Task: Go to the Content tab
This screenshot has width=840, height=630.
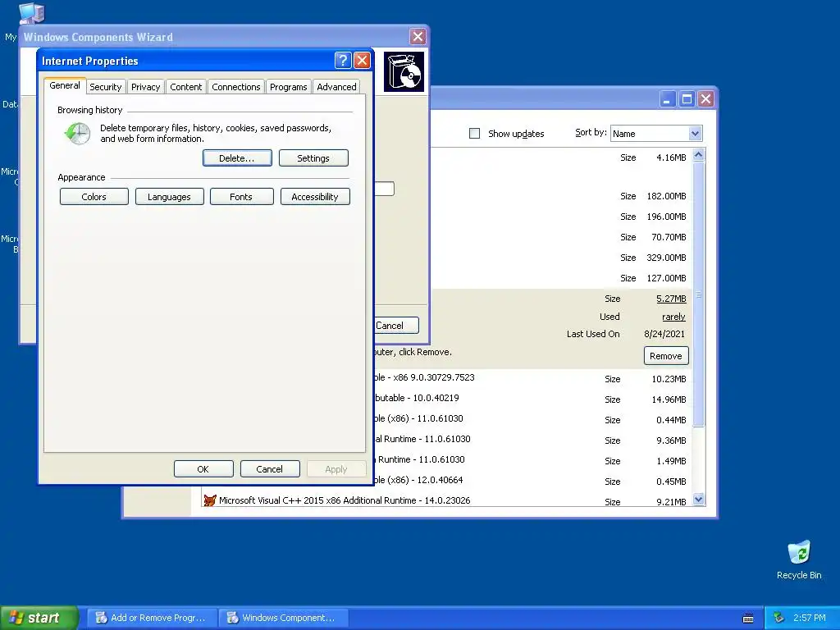Action: click(x=186, y=87)
